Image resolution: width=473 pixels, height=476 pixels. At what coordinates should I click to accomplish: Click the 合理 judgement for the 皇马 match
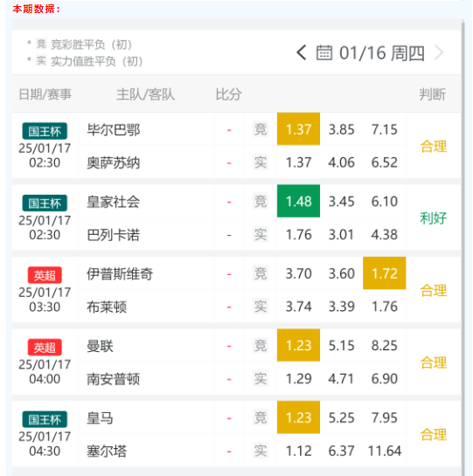pos(434,434)
